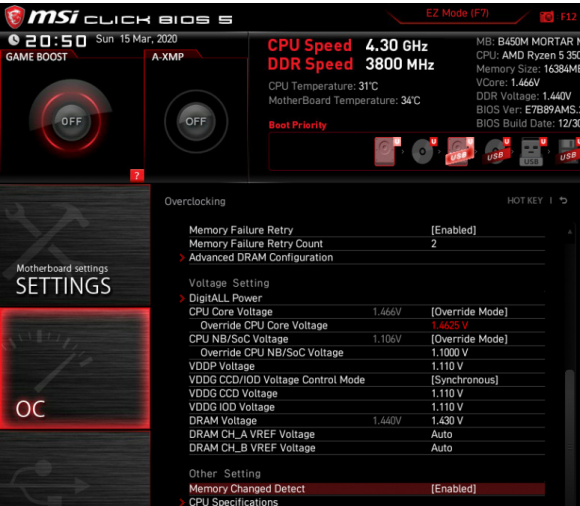Open the M-FLASH panel with USB icon
This screenshot has height=506, width=580.
75,469
